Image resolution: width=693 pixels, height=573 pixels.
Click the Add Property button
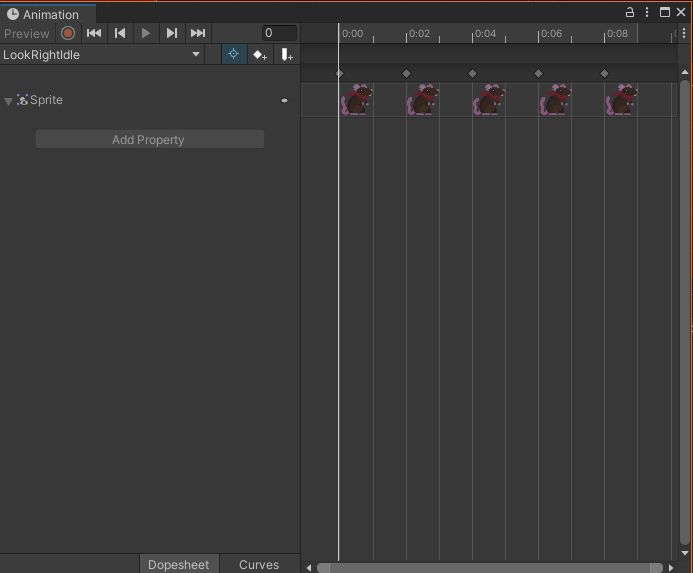click(149, 140)
